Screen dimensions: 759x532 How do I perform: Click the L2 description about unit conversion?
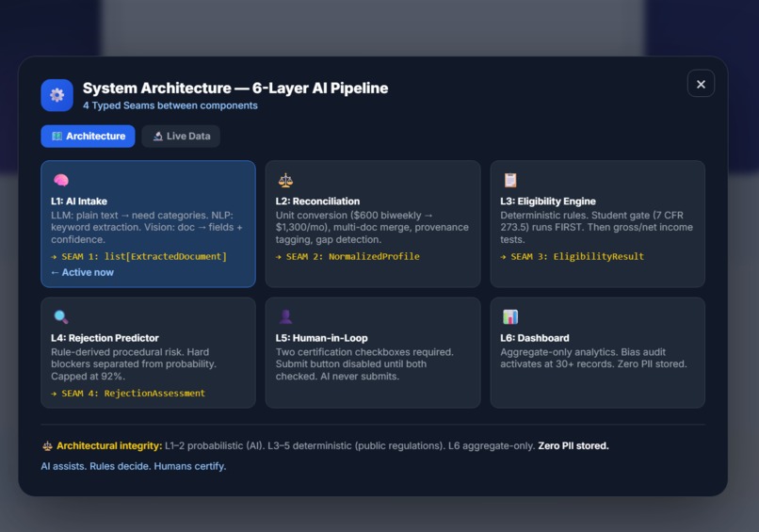tap(372, 228)
